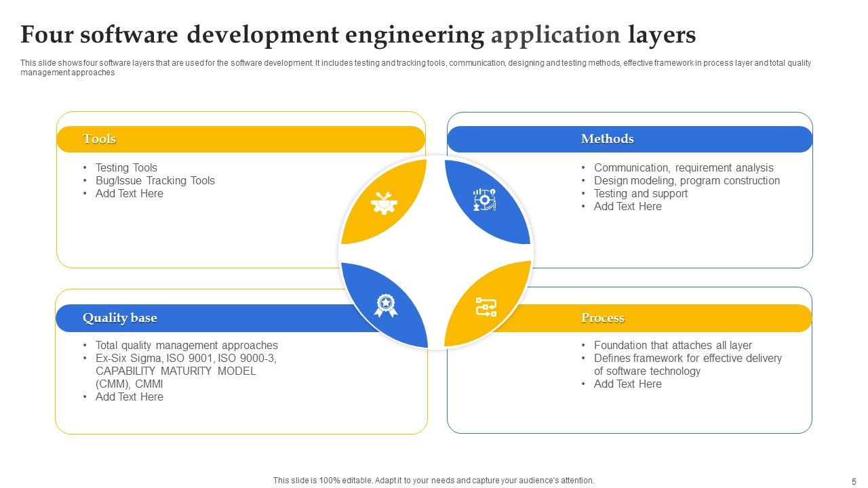The image size is (868, 488).
Task: Click the slide title text
Action: point(358,35)
